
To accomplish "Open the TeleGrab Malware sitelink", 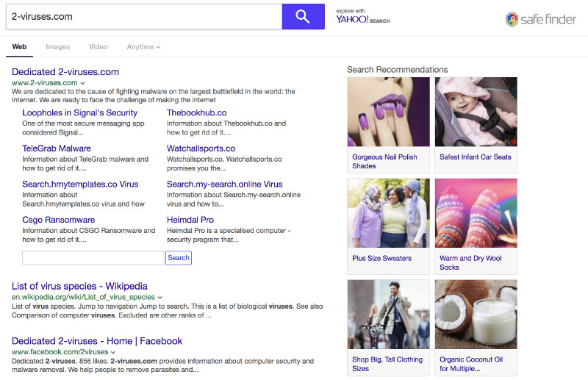I will [57, 148].
